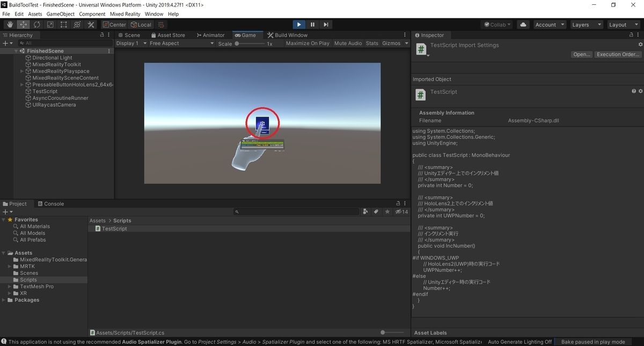Open TestScript help reference icon
644x346 pixels.
[634, 91]
